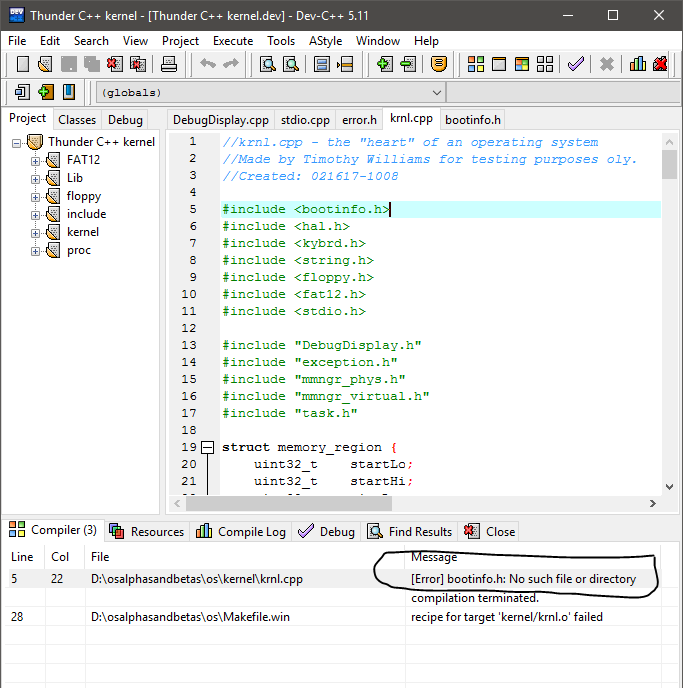Image resolution: width=683 pixels, height=688 pixels.
Task: Click code line 13 including DebugDisplay.h
Action: 322,345
